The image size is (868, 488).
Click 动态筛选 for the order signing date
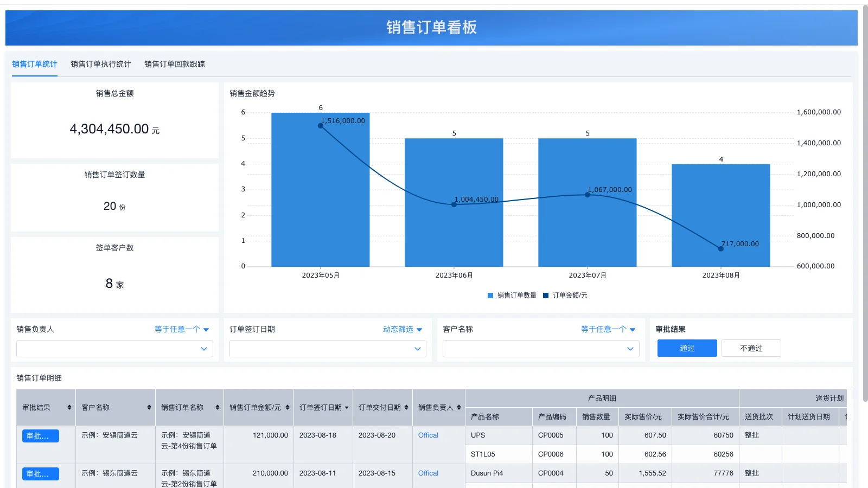click(399, 329)
